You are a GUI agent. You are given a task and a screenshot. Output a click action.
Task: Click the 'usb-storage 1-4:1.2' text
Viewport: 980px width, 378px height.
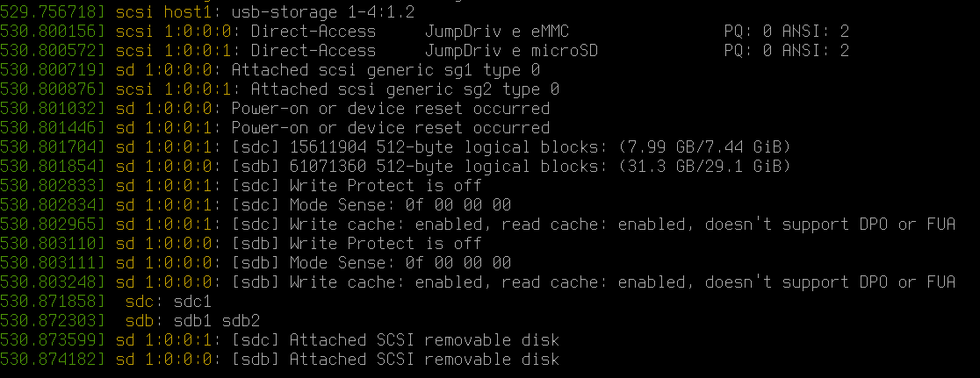(x=322, y=12)
